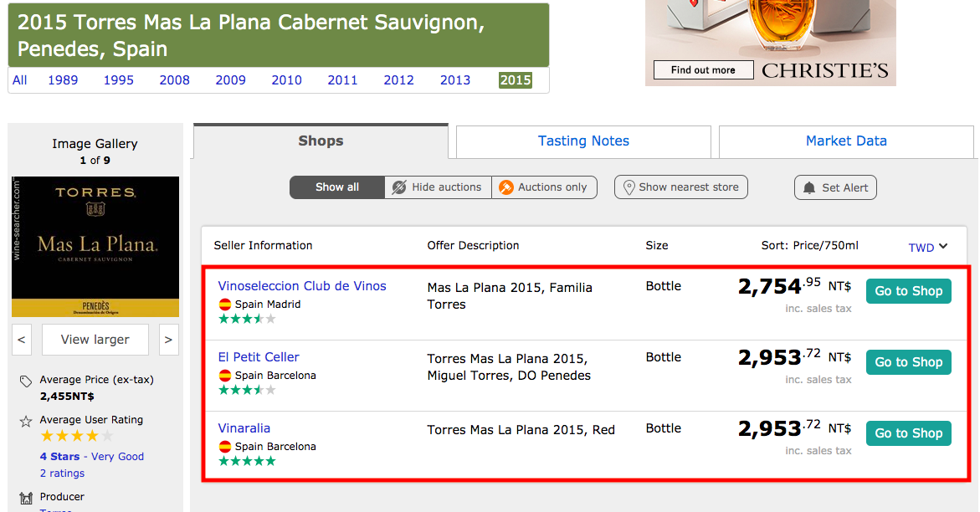Image resolution: width=980 pixels, height=512 pixels.
Task: Click the castle producer icon
Action: point(26,499)
